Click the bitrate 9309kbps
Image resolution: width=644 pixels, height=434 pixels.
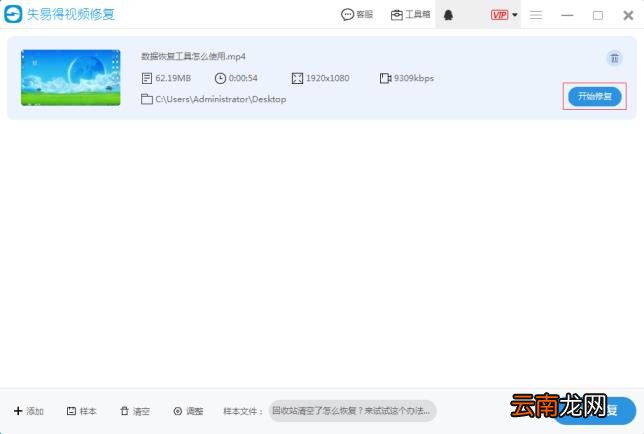(414, 78)
